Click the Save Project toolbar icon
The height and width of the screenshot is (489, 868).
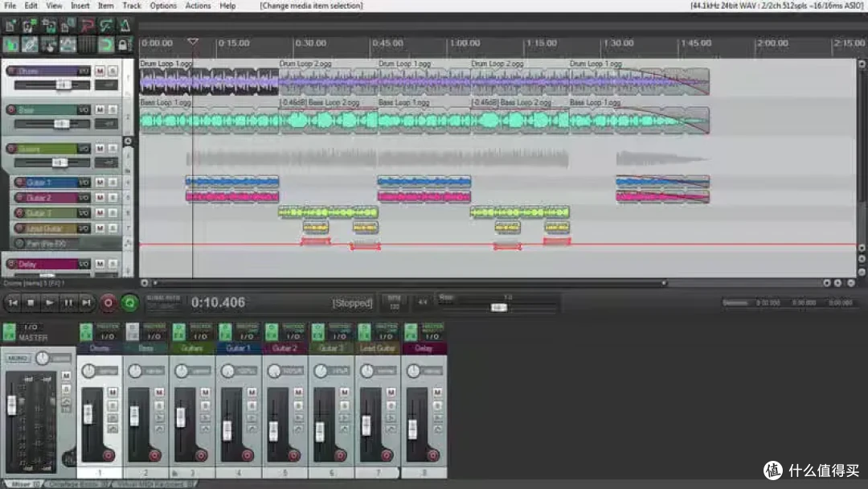click(x=49, y=26)
